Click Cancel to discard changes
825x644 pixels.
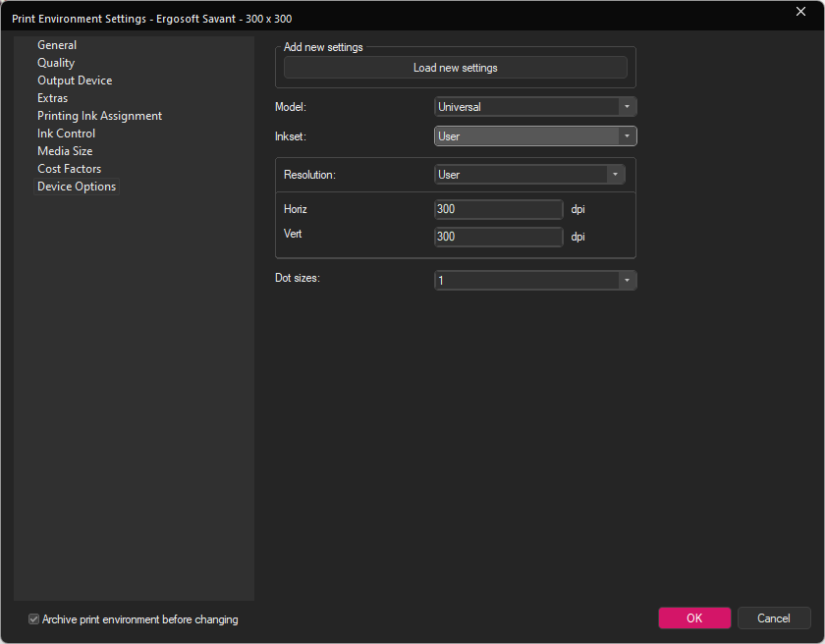(x=774, y=618)
